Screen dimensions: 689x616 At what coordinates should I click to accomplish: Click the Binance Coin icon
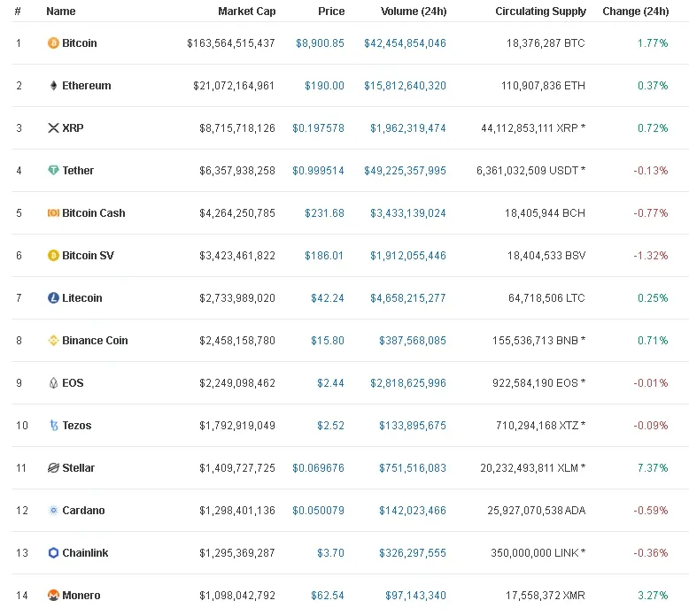tap(53, 341)
